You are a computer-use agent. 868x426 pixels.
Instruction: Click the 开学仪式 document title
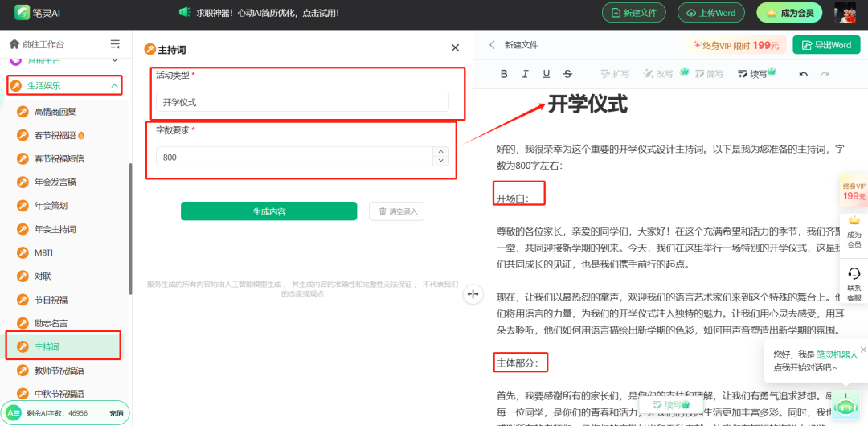coord(588,104)
